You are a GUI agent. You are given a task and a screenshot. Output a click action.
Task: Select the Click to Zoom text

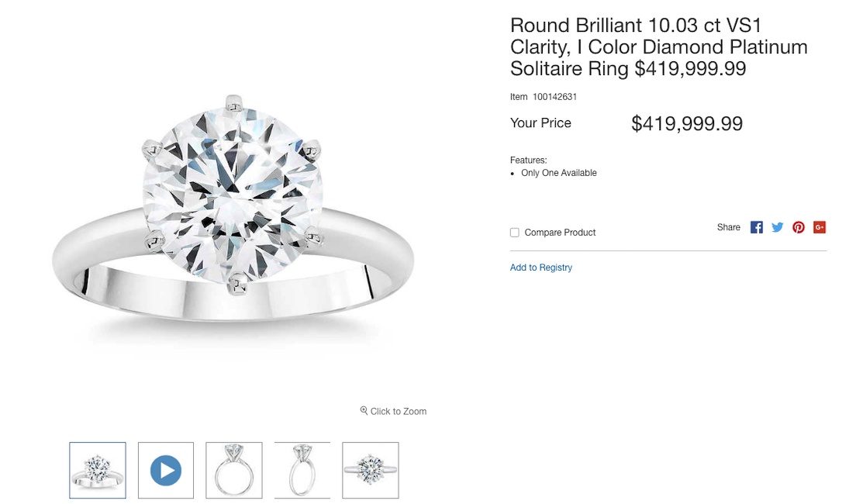[x=399, y=411]
